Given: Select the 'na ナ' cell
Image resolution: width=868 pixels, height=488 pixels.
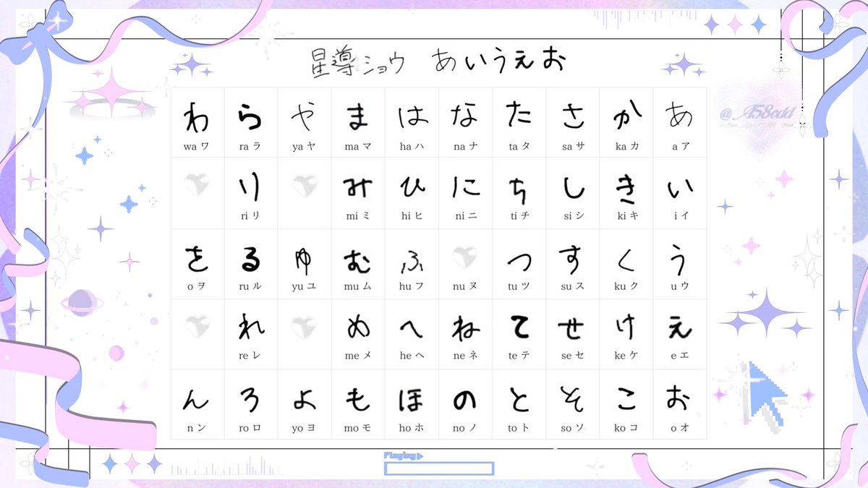Looking at the screenshot, I should point(465,122).
